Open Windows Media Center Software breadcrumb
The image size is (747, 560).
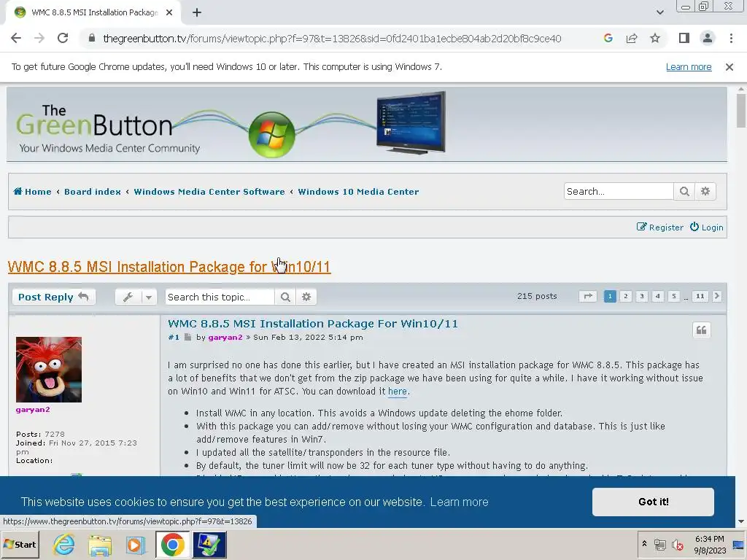click(209, 192)
